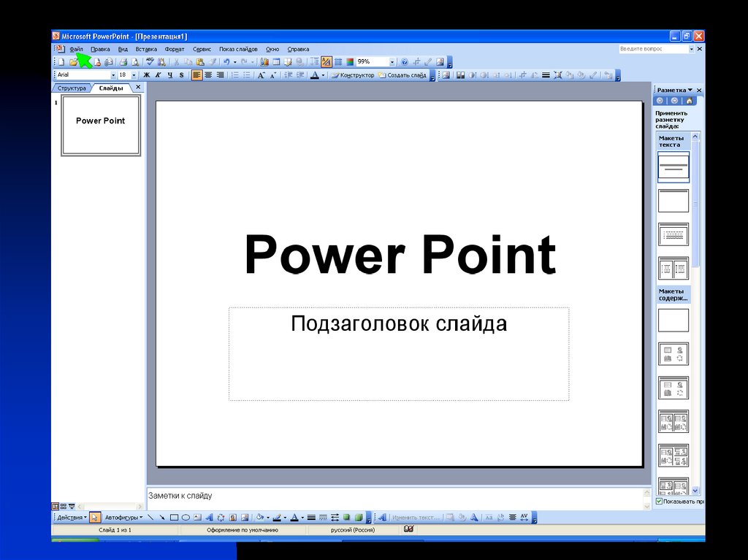
Task: Open the Arial font name dropdown
Action: click(113, 75)
